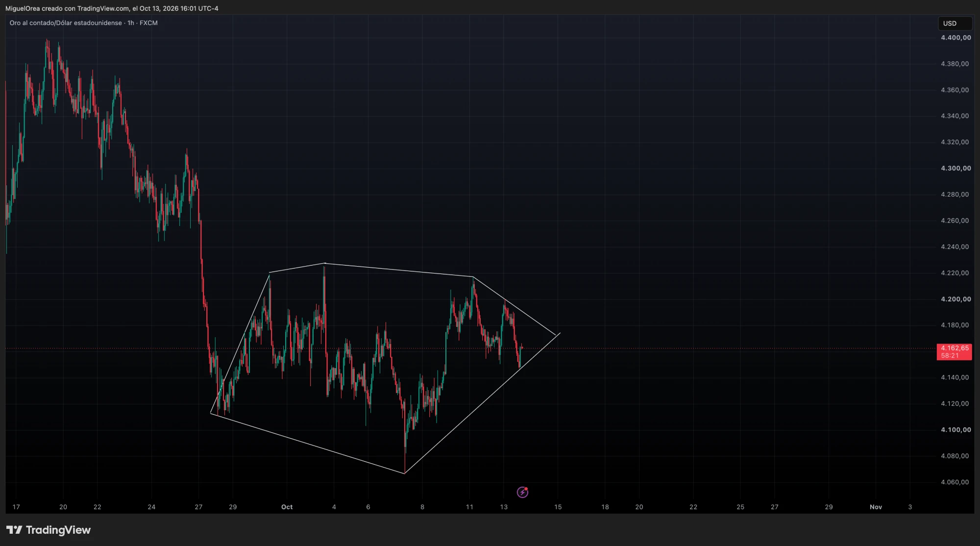The height and width of the screenshot is (546, 980).
Task: Click the purple lightning event icon
Action: pos(522,492)
